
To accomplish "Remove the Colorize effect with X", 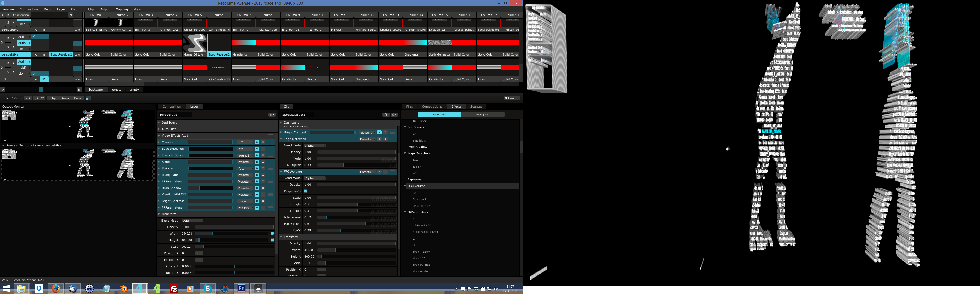I will click(263, 142).
